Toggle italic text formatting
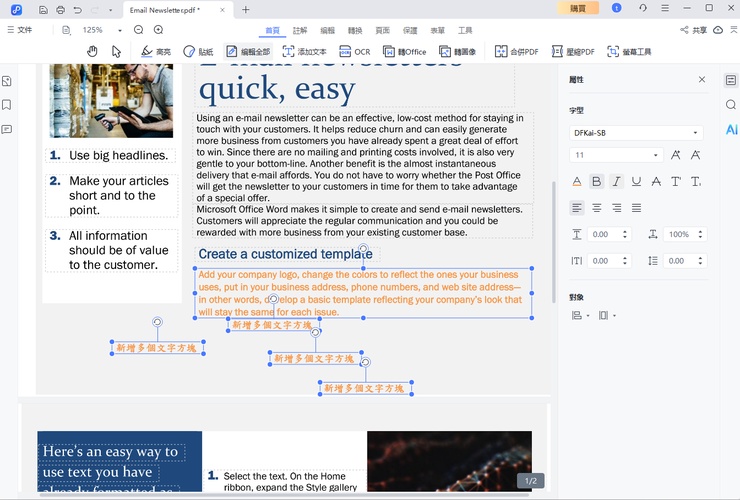740x500 pixels. pos(616,181)
